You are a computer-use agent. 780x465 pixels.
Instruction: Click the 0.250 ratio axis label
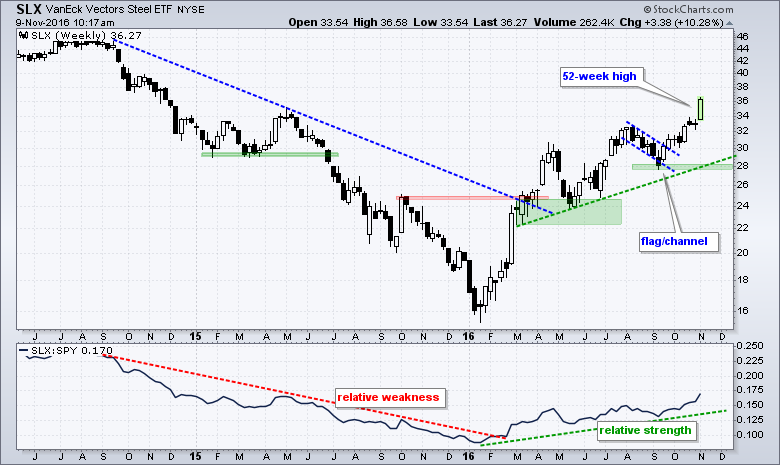[750, 346]
